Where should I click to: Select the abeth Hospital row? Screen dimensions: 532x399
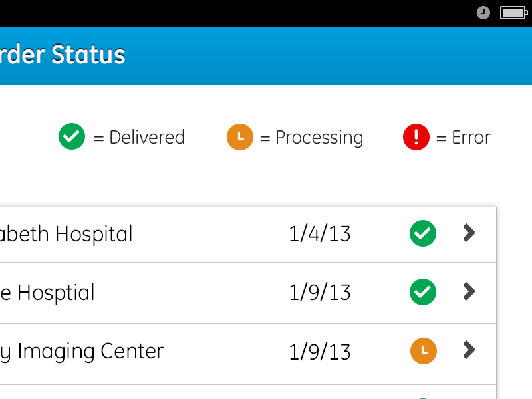[x=66, y=234]
